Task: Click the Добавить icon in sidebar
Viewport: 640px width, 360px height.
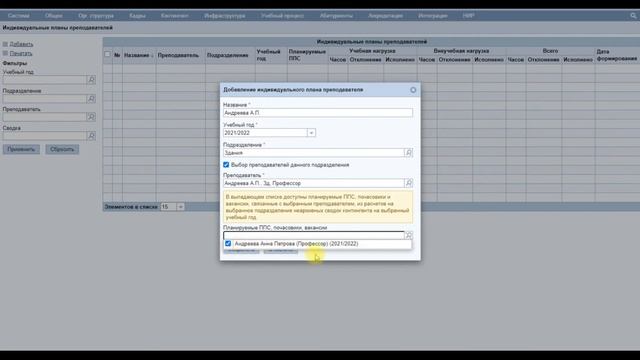Action: 5,44
